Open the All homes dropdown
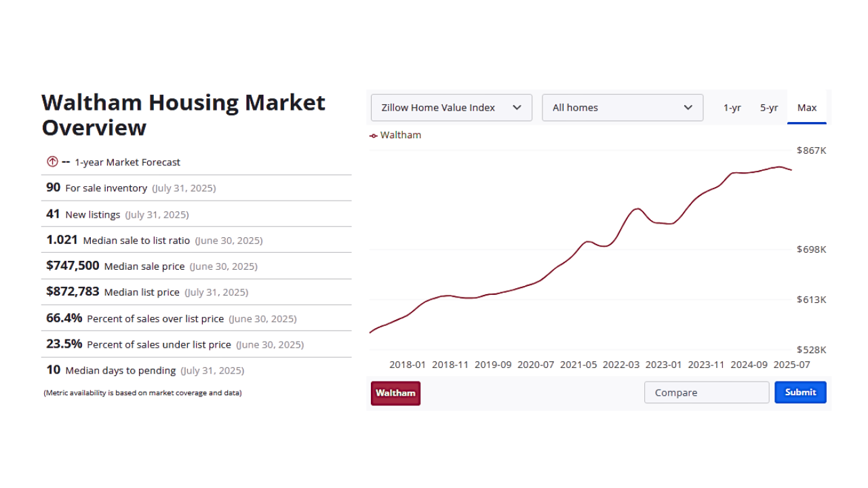Screen dimensions: 868x488 (x=623, y=108)
